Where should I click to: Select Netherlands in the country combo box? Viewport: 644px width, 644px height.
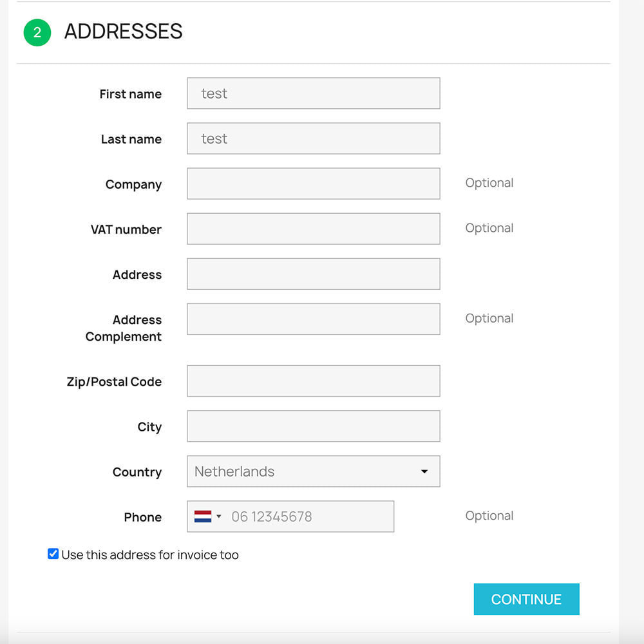tap(313, 471)
